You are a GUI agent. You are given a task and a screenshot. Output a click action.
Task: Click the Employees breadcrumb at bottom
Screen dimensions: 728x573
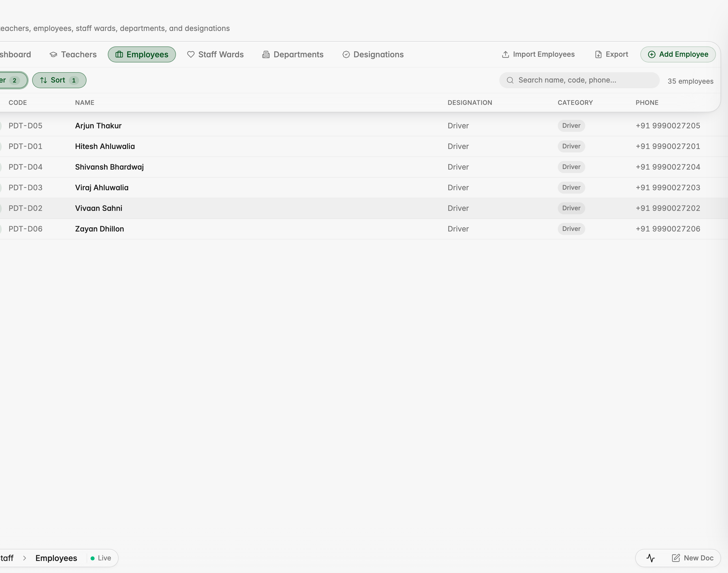[x=56, y=558]
